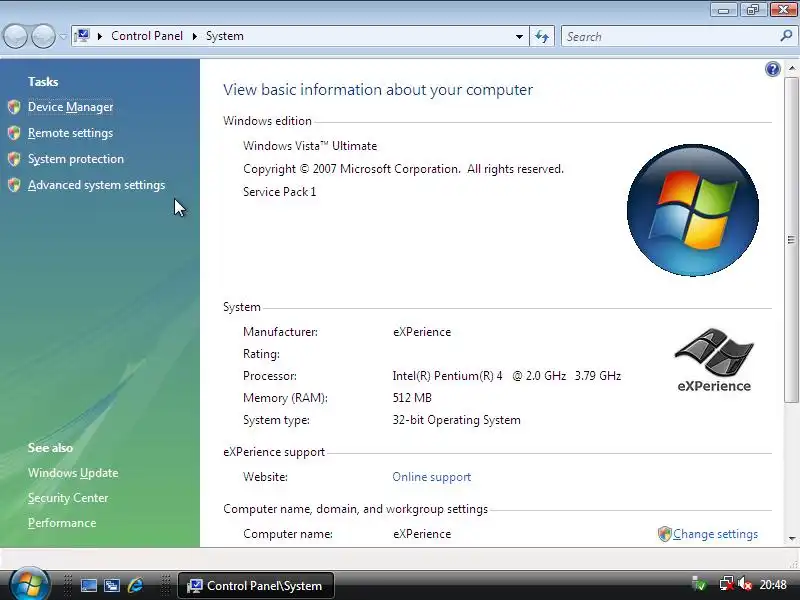800x600 pixels.
Task: Click the clock showing 20:48
Action: [773, 585]
